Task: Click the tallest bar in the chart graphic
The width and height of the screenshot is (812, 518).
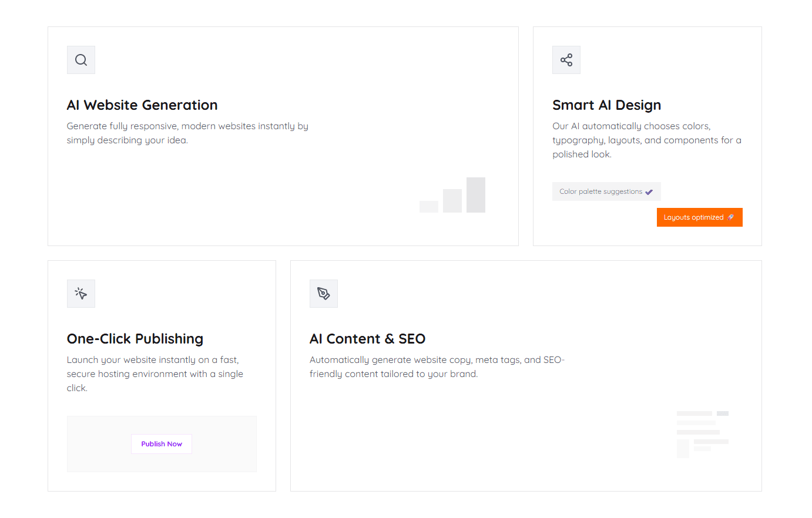Action: pyautogui.click(x=476, y=195)
